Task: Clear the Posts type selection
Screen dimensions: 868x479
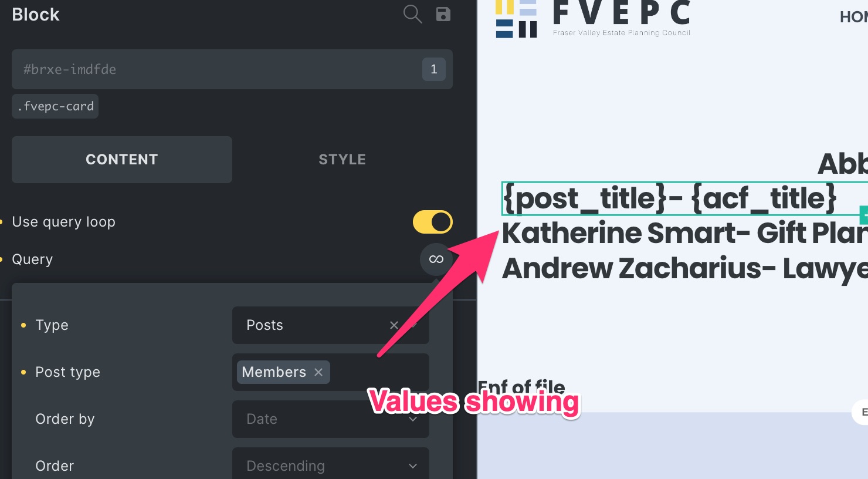Action: coord(394,325)
